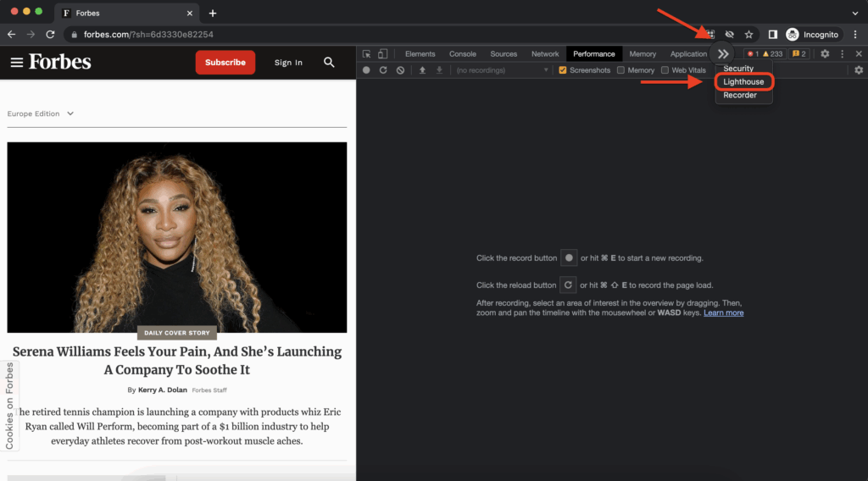The image size is (868, 481).
Task: Expand the tab search chevron
Action: coord(855,14)
